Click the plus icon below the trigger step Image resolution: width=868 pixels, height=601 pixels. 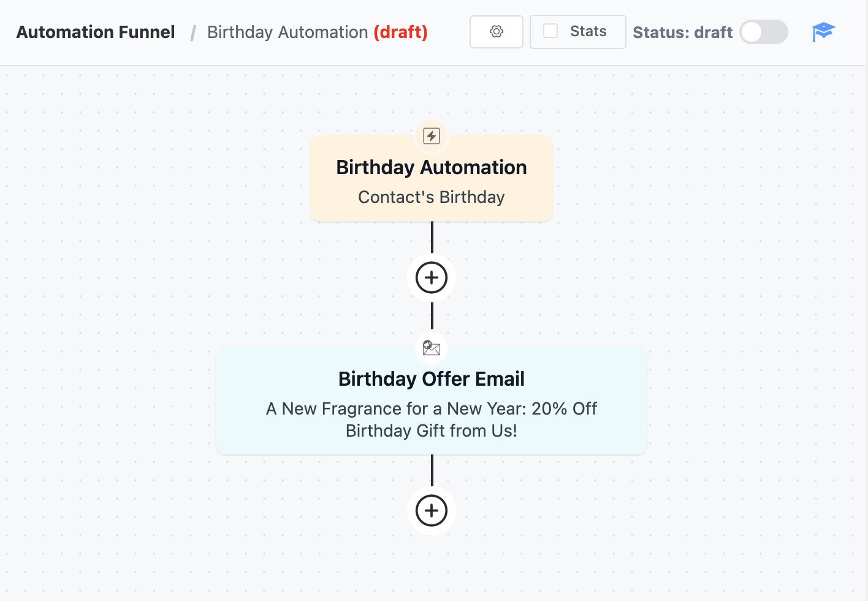pyautogui.click(x=431, y=277)
